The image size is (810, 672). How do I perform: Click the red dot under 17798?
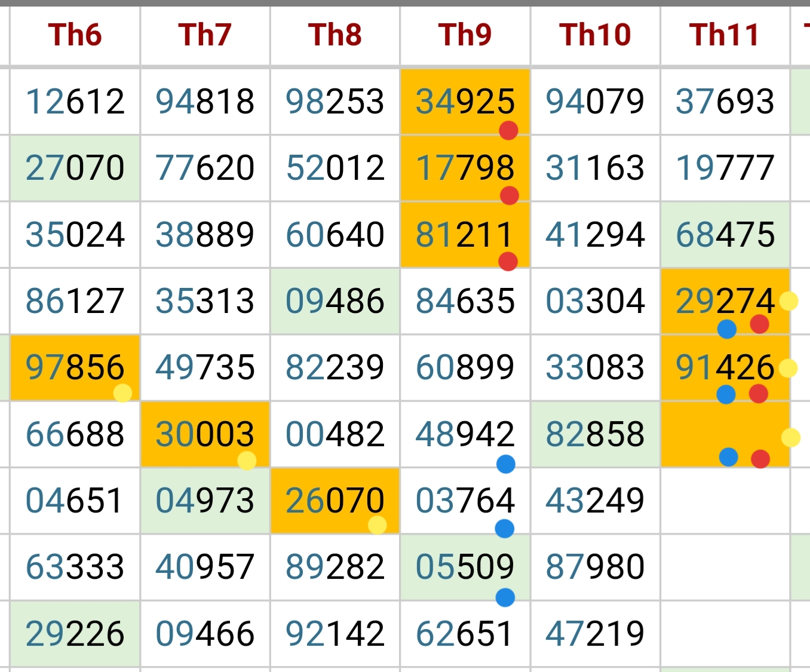coord(509,195)
